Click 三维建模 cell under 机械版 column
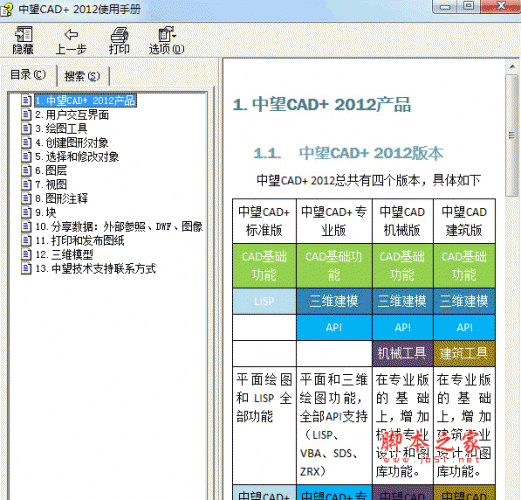Image resolution: width=521 pixels, height=500 pixels. click(x=403, y=301)
